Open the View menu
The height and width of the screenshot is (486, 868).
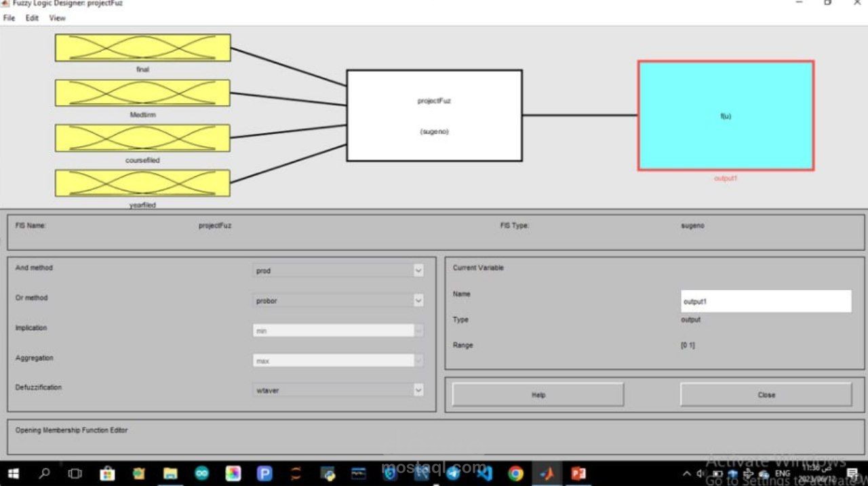pos(57,18)
